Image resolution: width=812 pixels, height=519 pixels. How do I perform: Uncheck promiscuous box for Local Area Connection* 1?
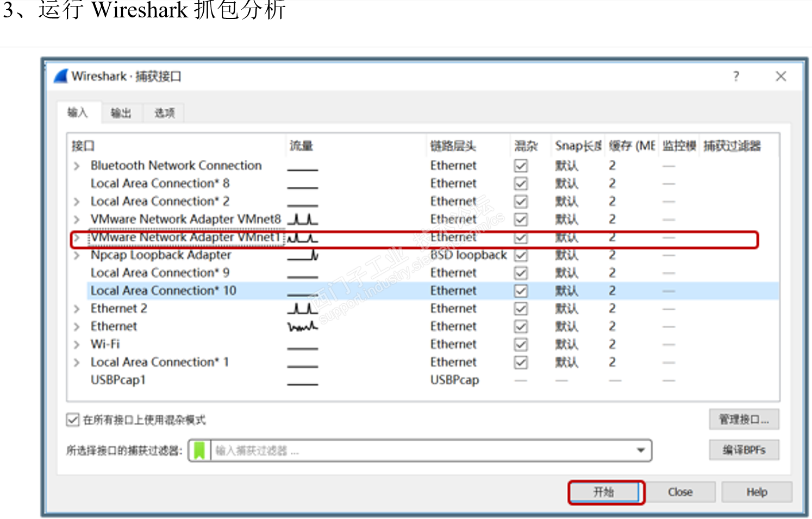pyautogui.click(x=521, y=362)
